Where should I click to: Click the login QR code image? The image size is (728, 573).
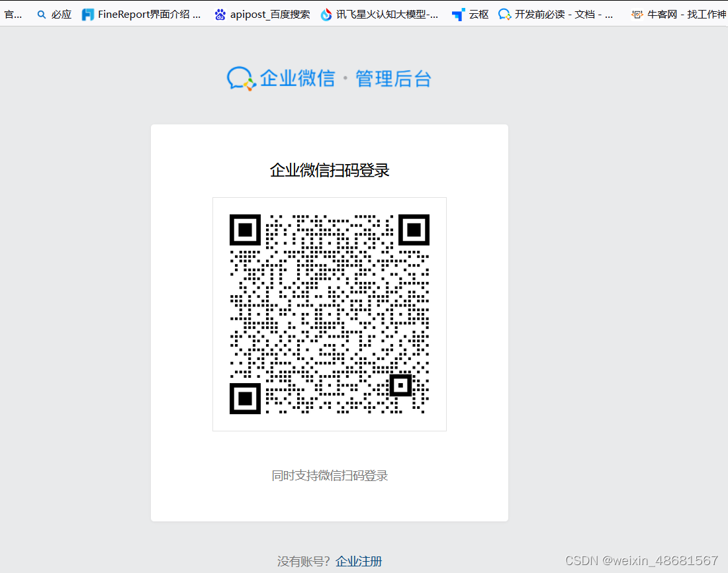(330, 314)
